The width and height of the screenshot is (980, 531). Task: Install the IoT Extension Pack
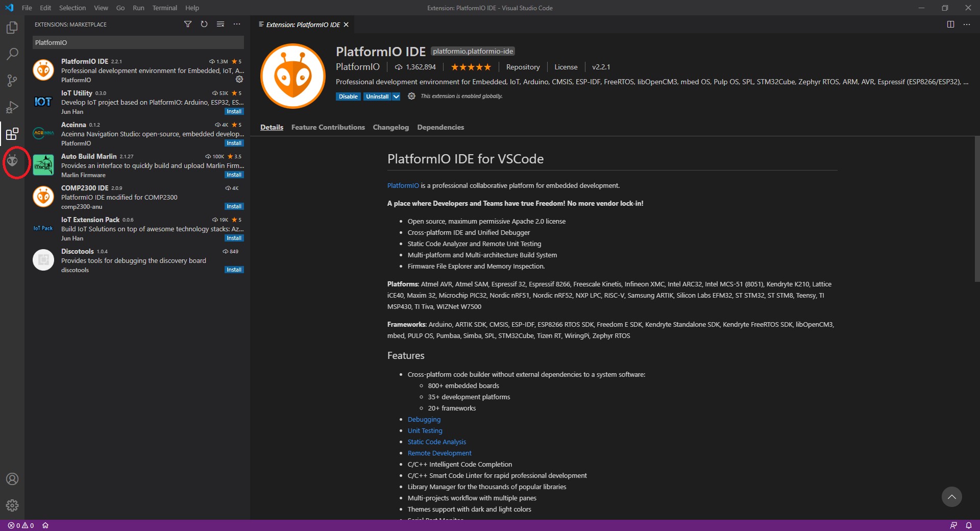tap(234, 238)
